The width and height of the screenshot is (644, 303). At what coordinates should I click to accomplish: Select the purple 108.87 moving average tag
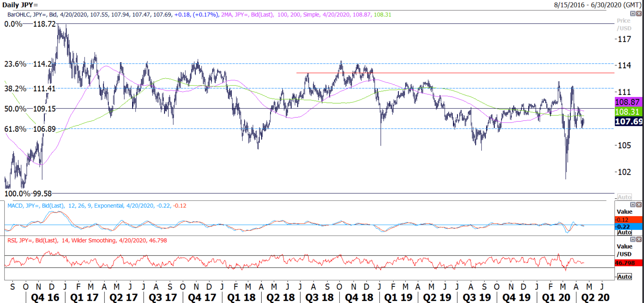(628, 102)
